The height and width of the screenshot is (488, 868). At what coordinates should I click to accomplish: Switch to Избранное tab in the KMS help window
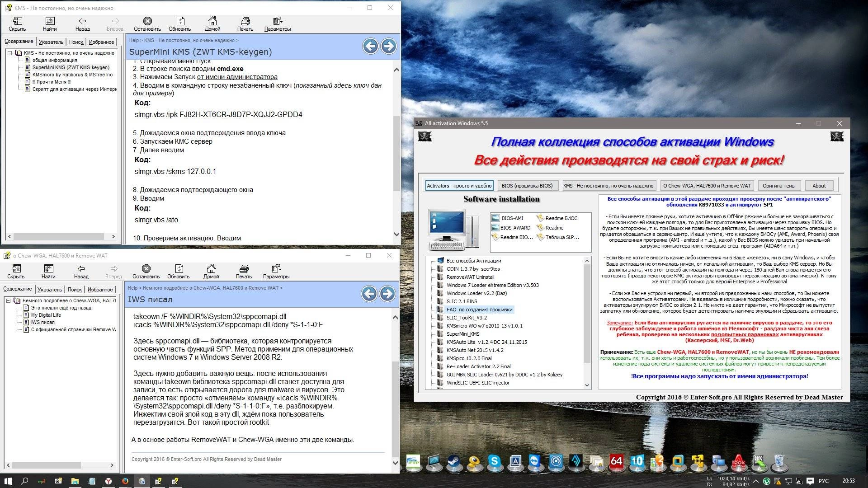pyautogui.click(x=101, y=42)
